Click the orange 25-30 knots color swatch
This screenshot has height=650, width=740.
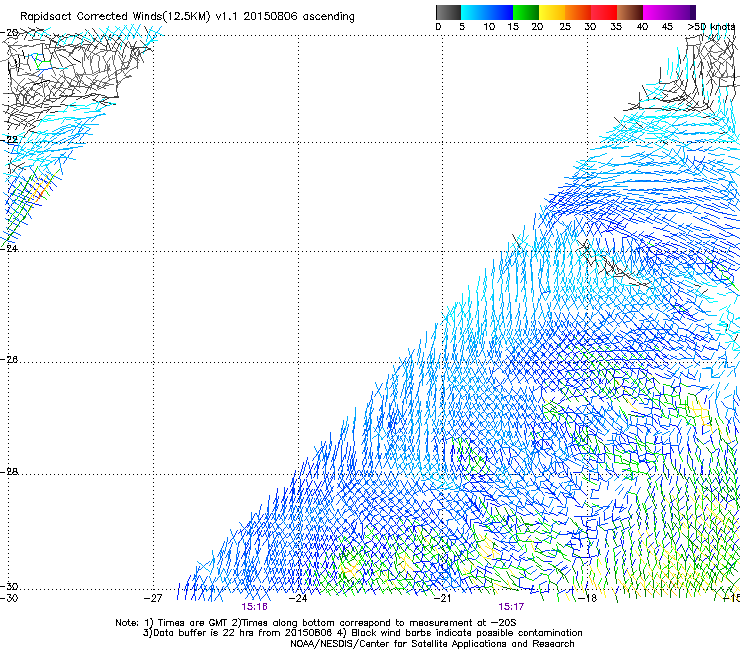(x=578, y=12)
